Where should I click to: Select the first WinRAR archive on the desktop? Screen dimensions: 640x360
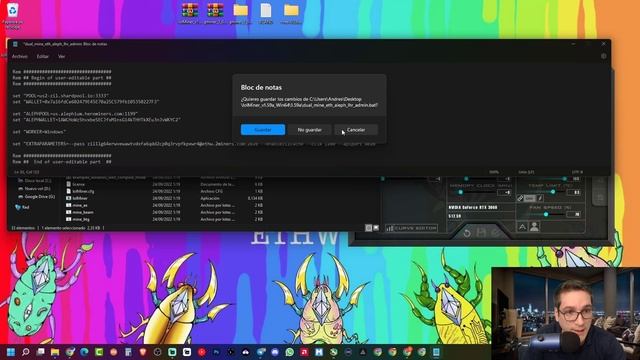coord(190,13)
